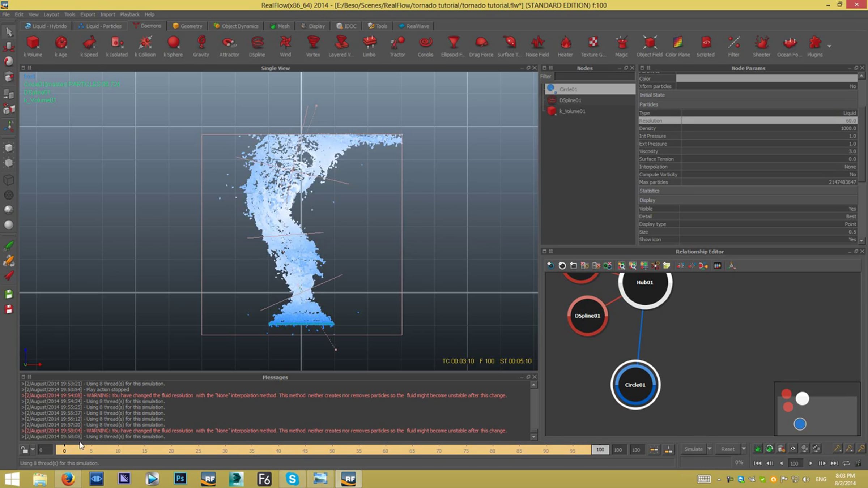Open Firefox from the taskbar

[x=68, y=479]
